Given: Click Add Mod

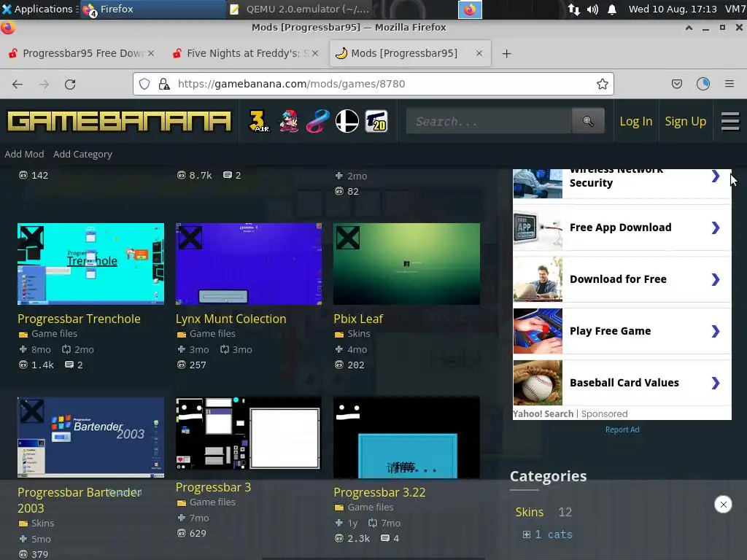Looking at the screenshot, I should click(x=24, y=155).
